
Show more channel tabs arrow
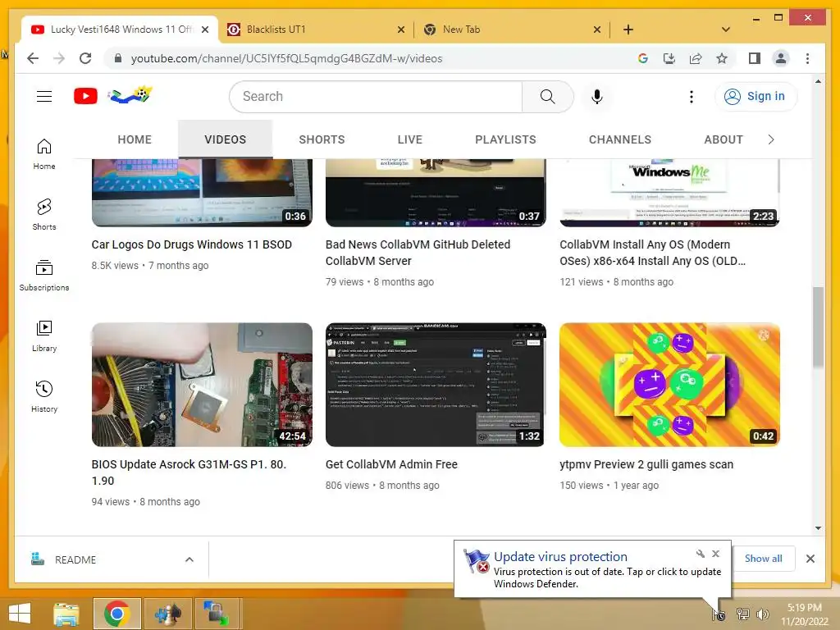coord(771,139)
